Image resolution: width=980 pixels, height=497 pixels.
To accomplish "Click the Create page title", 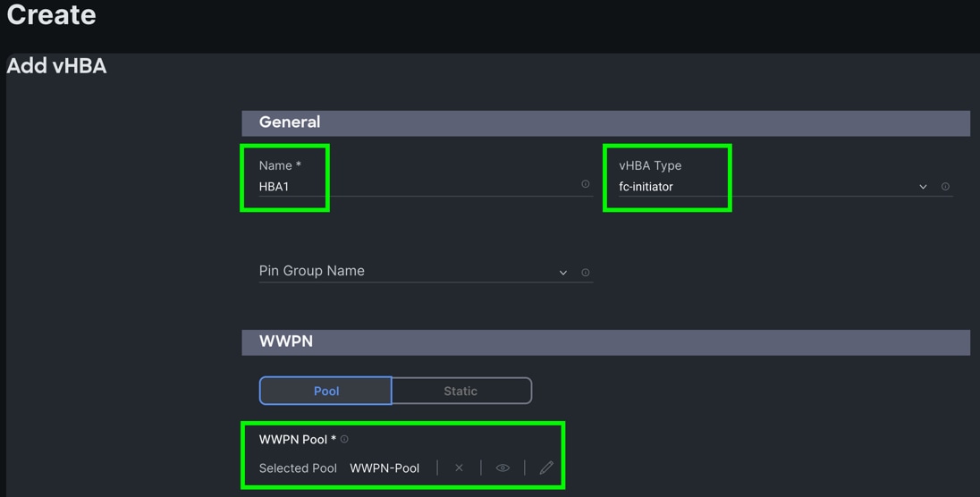I will [x=51, y=15].
